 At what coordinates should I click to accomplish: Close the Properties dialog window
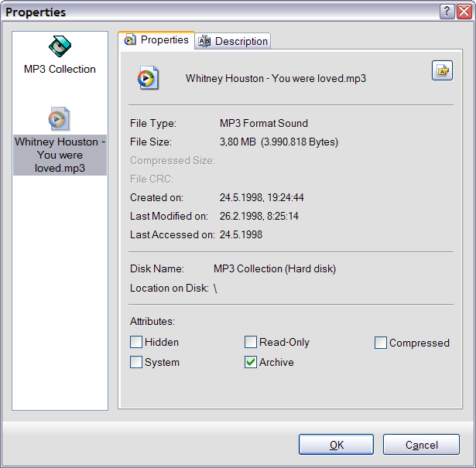464,12
